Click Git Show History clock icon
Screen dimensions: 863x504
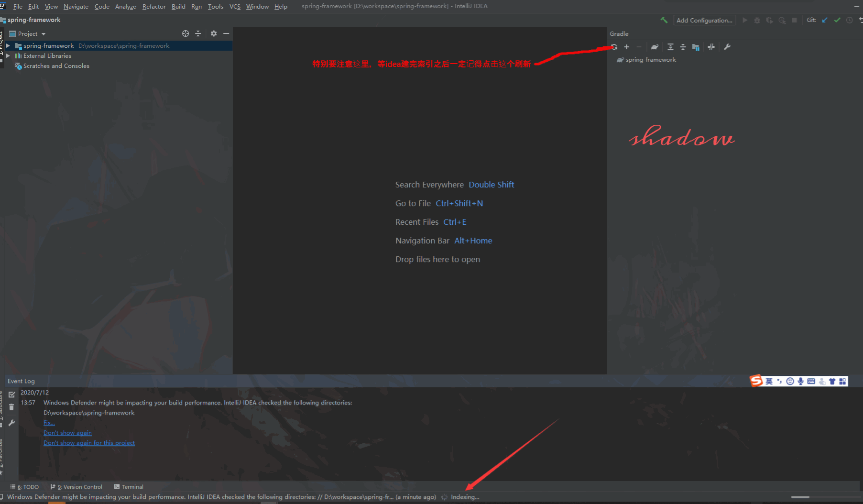coord(849,20)
